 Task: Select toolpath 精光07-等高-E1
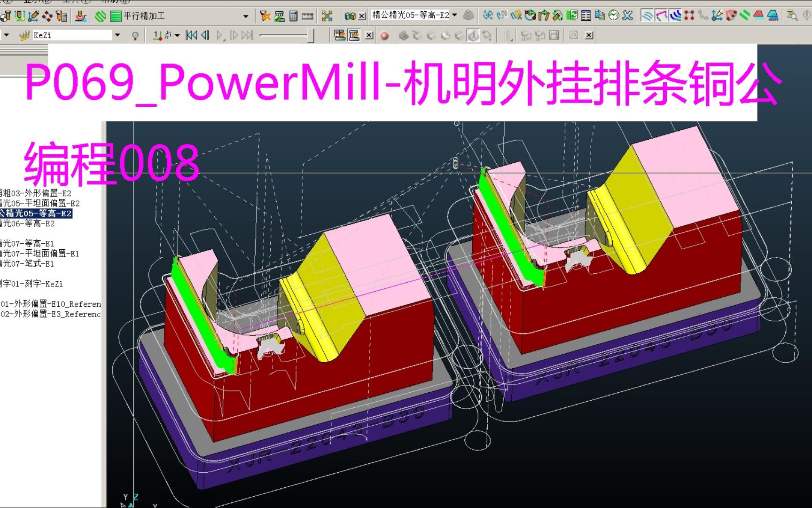[27, 243]
